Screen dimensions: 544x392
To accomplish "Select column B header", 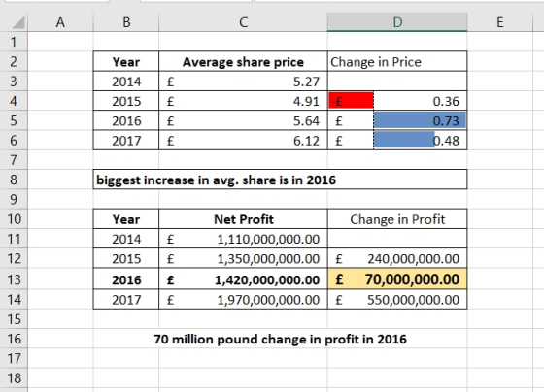I will pos(126,22).
